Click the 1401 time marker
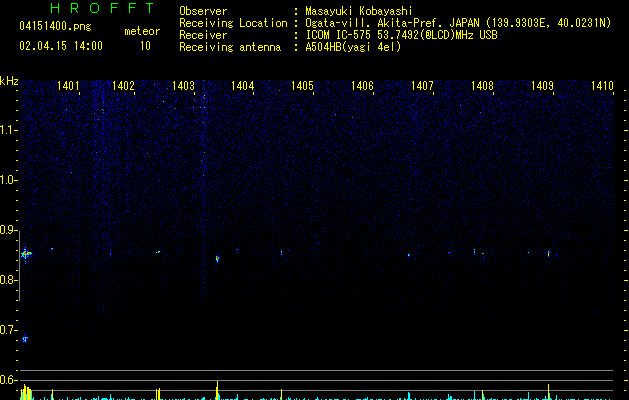This screenshot has width=629, height=400. pyautogui.click(x=68, y=86)
